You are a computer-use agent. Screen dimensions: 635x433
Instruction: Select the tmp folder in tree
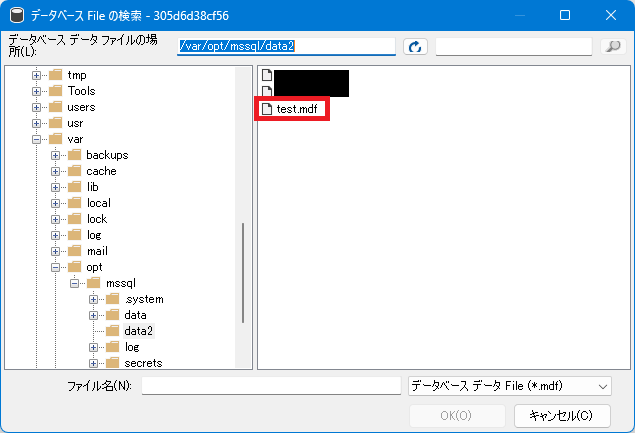click(77, 75)
